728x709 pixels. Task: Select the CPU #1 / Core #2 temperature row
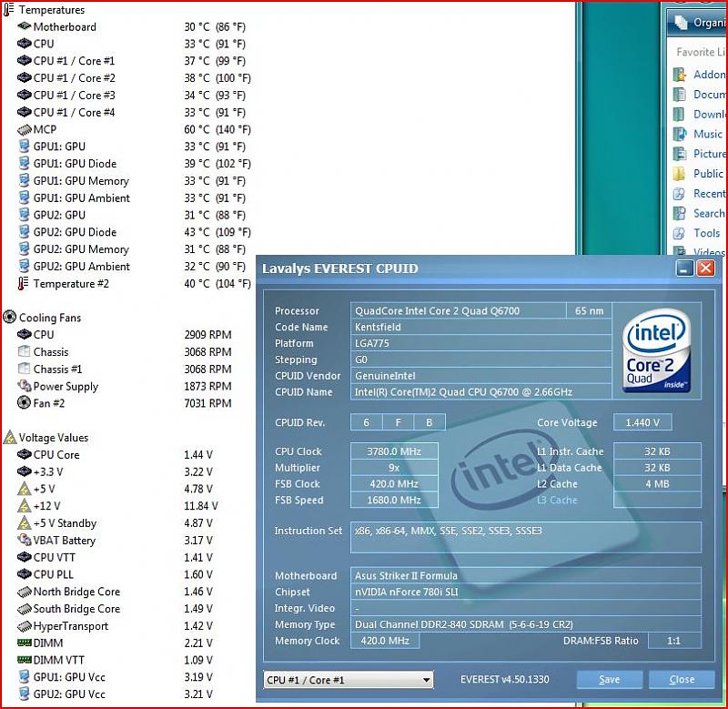click(x=135, y=78)
